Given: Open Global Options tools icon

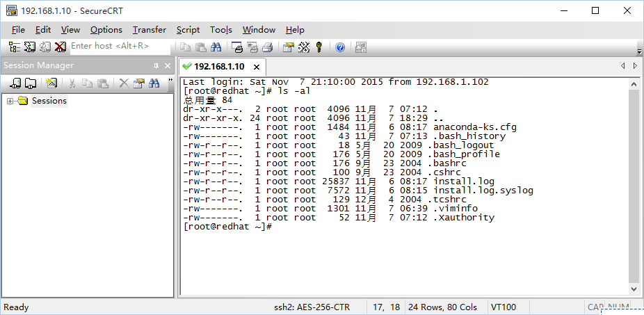Looking at the screenshot, I should click(x=303, y=47).
